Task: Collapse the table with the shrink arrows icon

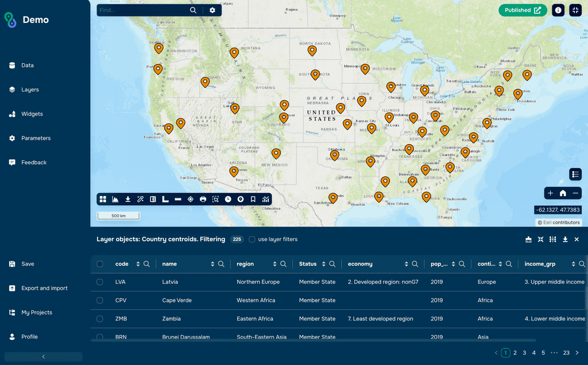Action: (x=540, y=239)
